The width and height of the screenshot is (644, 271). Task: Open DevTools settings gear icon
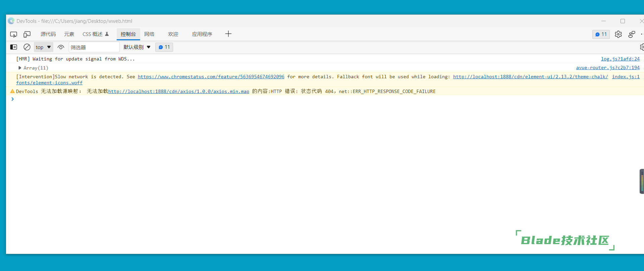(618, 34)
